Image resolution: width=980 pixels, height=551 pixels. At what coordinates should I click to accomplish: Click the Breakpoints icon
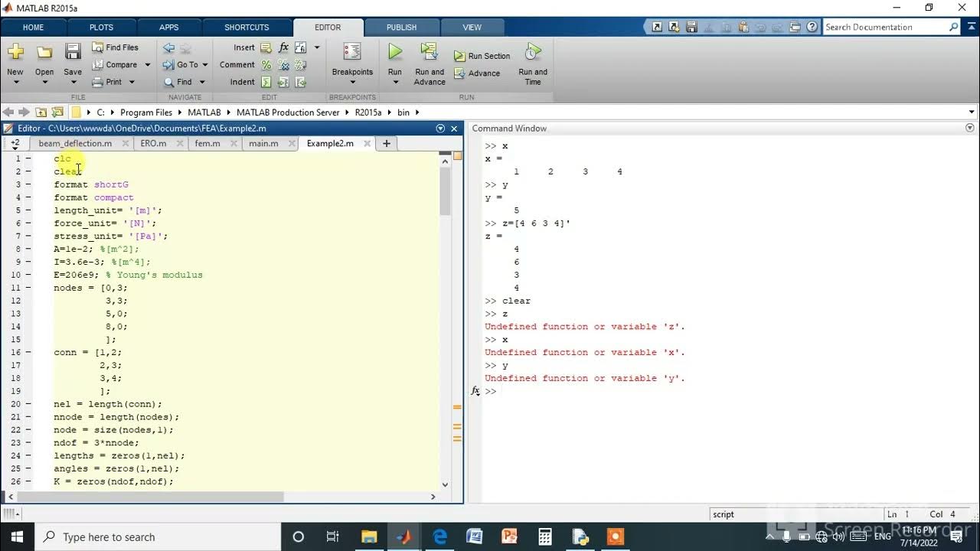click(x=352, y=52)
